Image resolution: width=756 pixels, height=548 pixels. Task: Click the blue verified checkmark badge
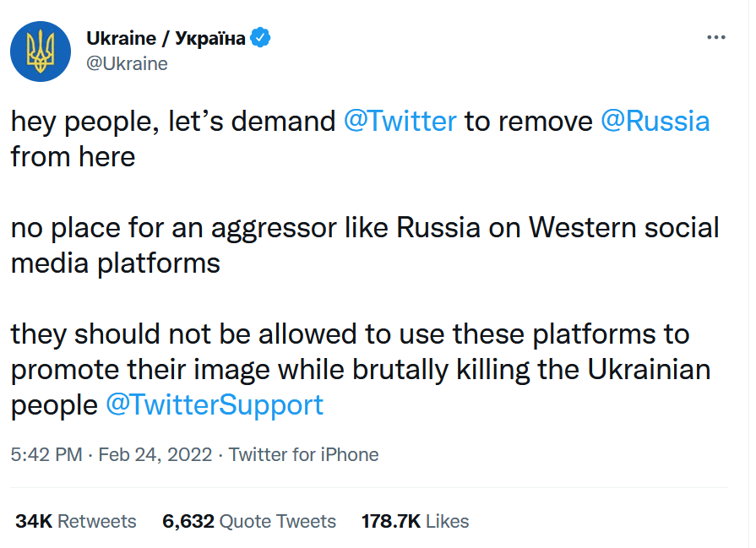(263, 38)
